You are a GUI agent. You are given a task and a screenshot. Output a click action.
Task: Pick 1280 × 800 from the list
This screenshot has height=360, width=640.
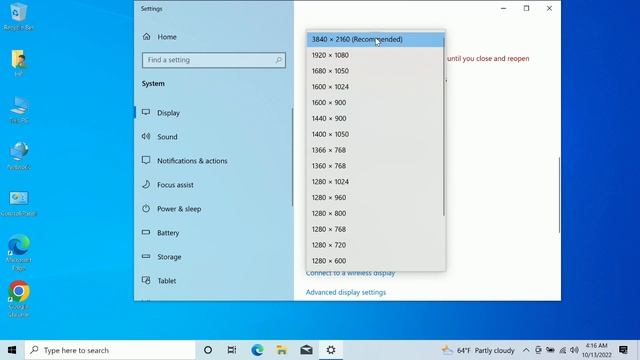(376, 213)
